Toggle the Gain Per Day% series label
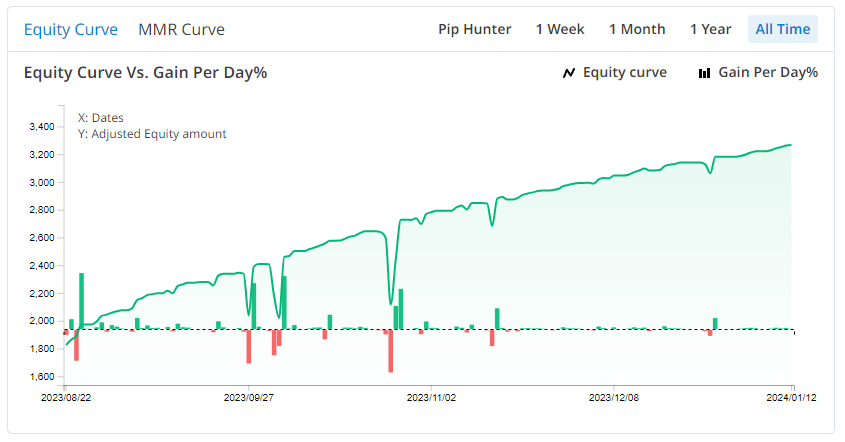The height and width of the screenshot is (442, 845). (768, 72)
